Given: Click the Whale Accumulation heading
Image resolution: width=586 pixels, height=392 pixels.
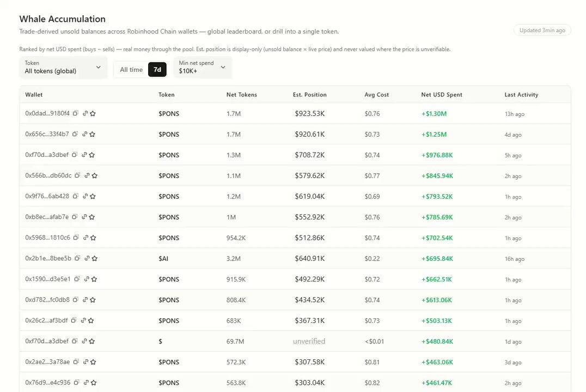Looking at the screenshot, I should point(63,19).
